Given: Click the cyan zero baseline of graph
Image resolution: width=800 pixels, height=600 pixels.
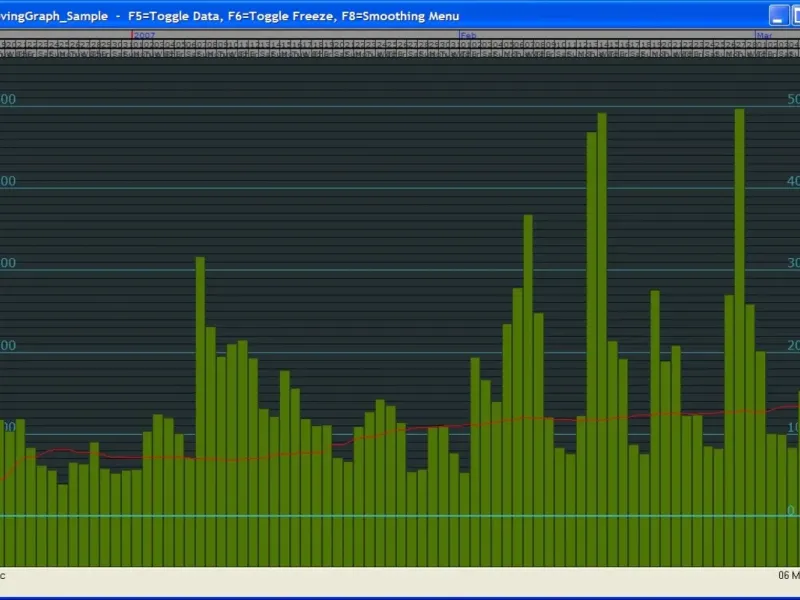Looking at the screenshot, I should click(x=400, y=516).
